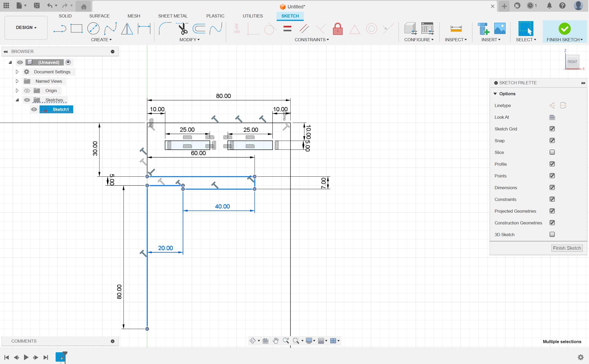This screenshot has height=364, width=589.
Task: Toggle Slice checkbox in Sketch Palette
Action: tap(553, 152)
